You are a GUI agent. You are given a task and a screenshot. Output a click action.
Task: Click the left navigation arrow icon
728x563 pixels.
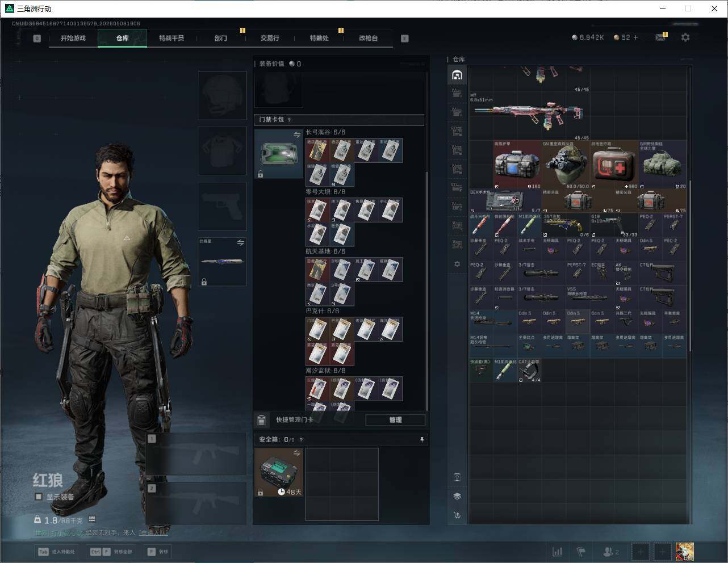click(37, 39)
